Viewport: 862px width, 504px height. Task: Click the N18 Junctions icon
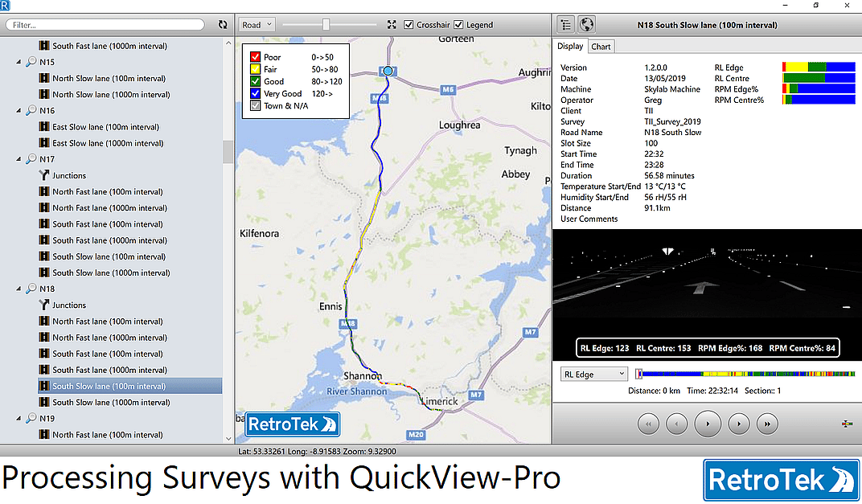(x=44, y=305)
